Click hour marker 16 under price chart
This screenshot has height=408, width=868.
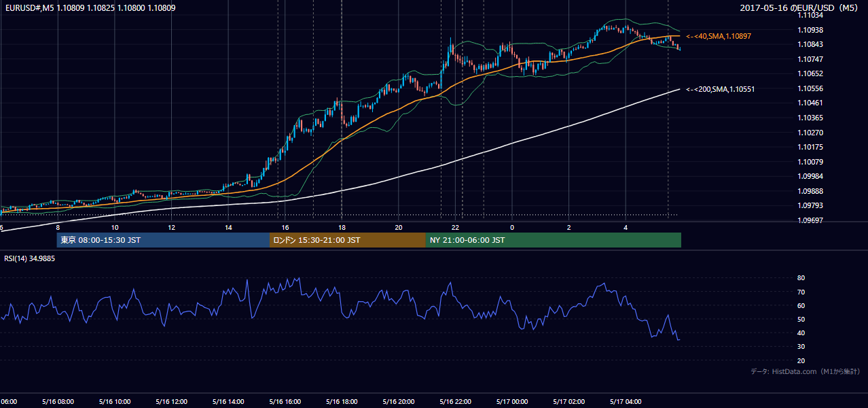point(285,228)
